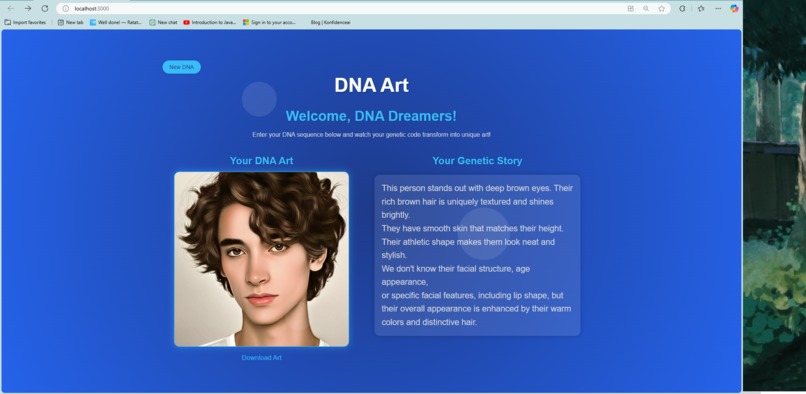Add this page to favorites with star icon
This screenshot has height=394, width=806.
pyautogui.click(x=662, y=9)
